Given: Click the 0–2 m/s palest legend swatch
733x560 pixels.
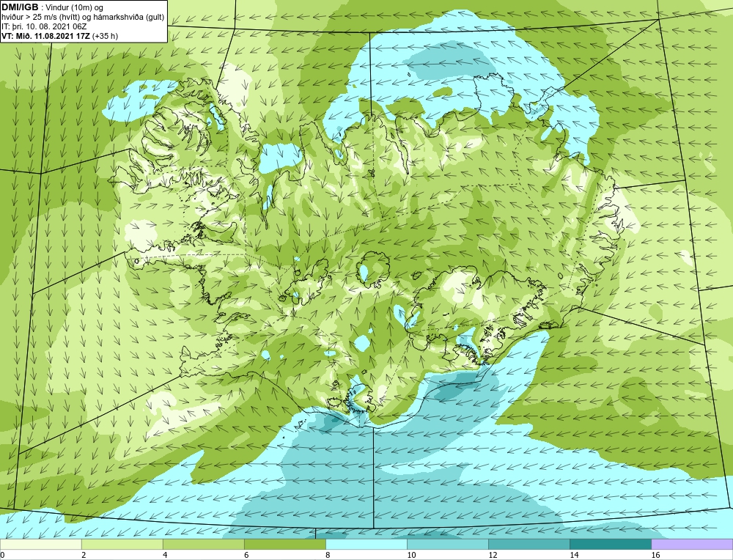Looking at the screenshot, I should tap(40, 545).
